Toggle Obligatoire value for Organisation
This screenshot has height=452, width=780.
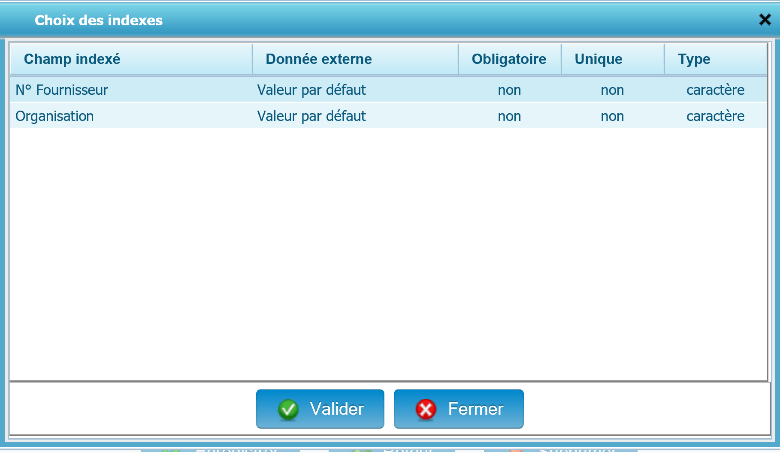[509, 116]
